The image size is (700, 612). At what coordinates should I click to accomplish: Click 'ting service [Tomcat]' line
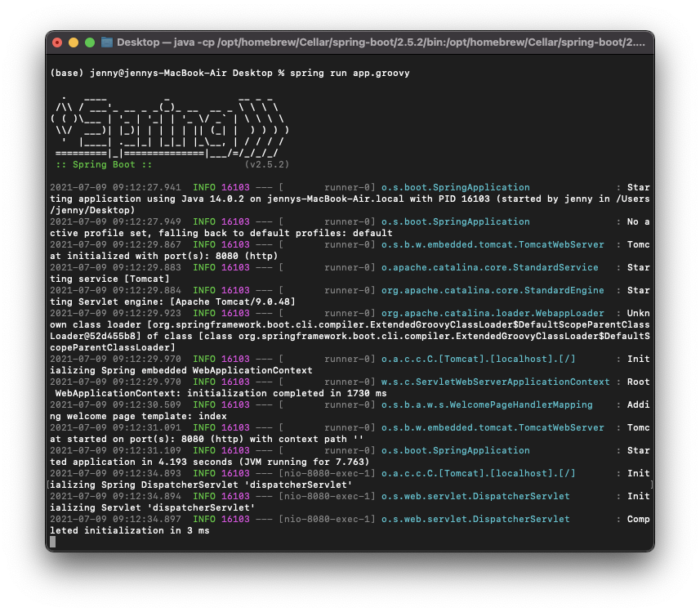click(x=109, y=279)
